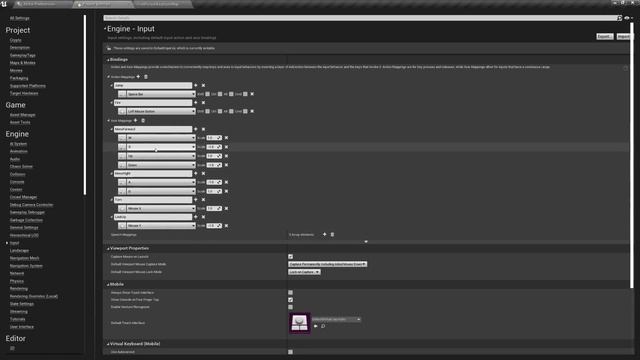Click the Export button
This screenshot has height=360, width=640.
604,37
